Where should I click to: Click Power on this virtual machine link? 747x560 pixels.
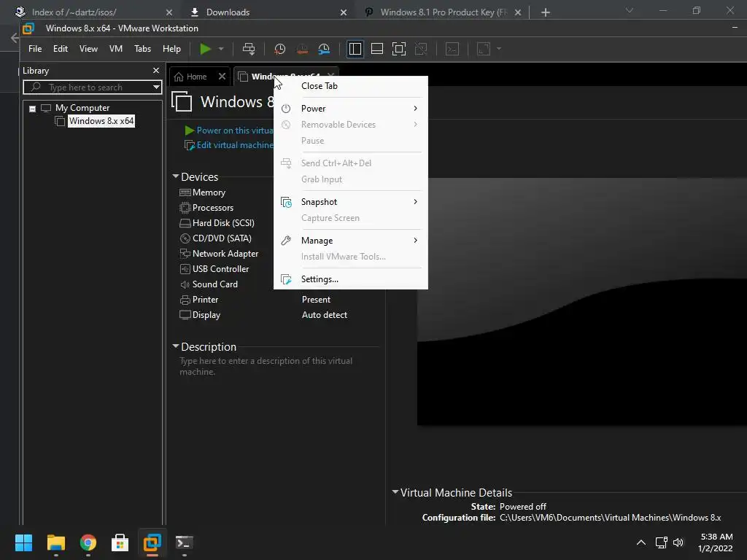click(228, 130)
